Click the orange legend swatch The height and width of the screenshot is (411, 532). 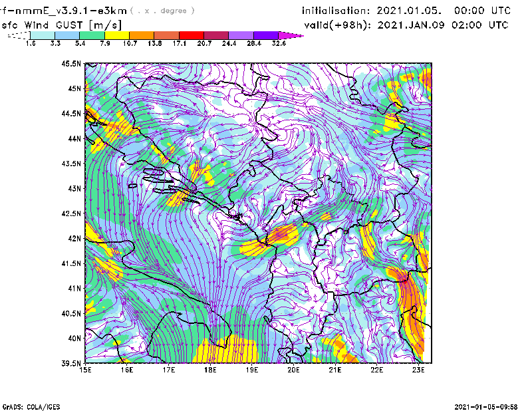[x=142, y=35]
